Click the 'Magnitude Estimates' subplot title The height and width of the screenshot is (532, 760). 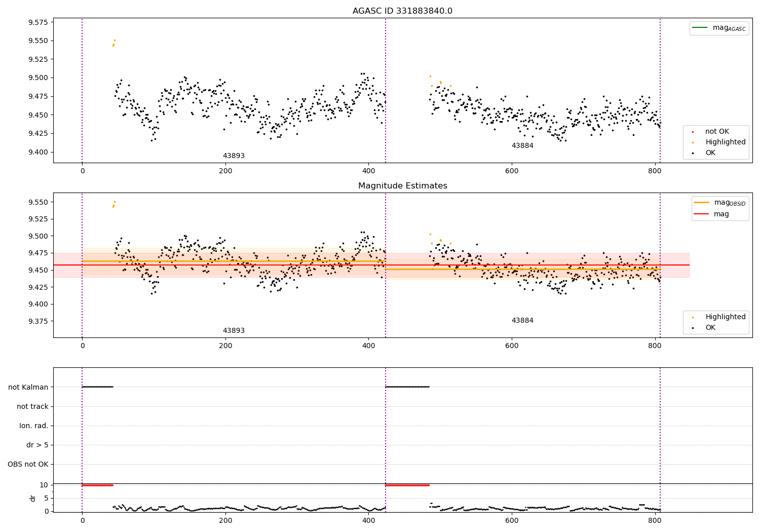402,186
